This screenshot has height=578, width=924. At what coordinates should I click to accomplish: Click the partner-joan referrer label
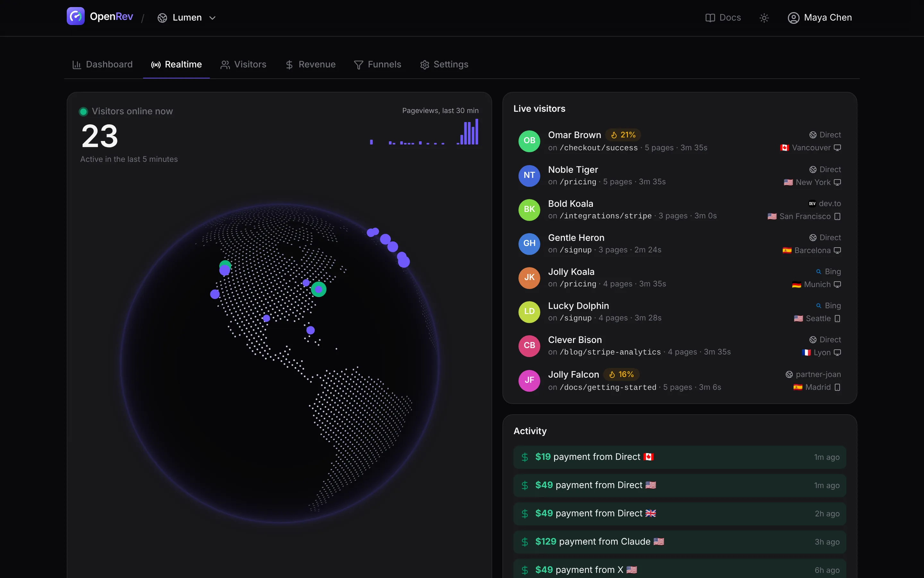[x=818, y=375]
